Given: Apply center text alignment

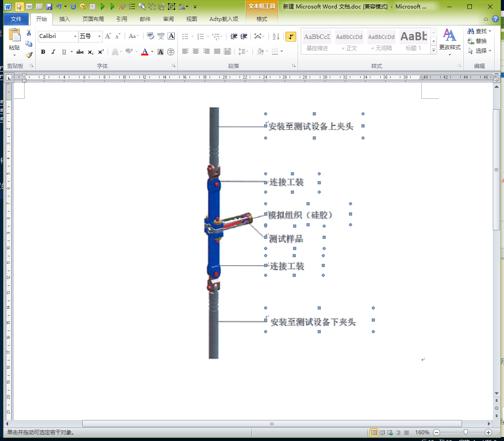Looking at the screenshot, I should 196,52.
